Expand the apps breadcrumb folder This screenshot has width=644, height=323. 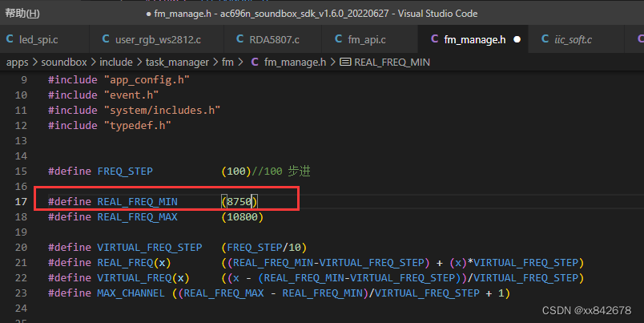click(x=18, y=62)
